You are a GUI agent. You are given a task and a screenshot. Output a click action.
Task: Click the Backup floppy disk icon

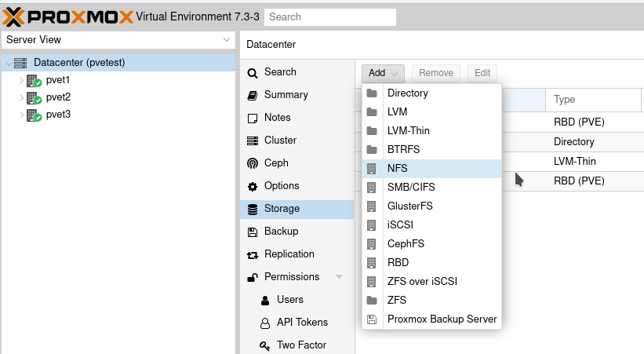252,232
